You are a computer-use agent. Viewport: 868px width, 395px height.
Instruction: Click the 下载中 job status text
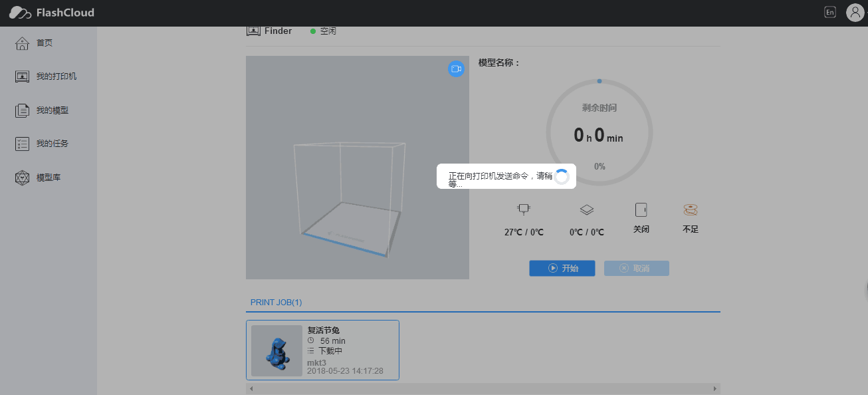tap(330, 351)
